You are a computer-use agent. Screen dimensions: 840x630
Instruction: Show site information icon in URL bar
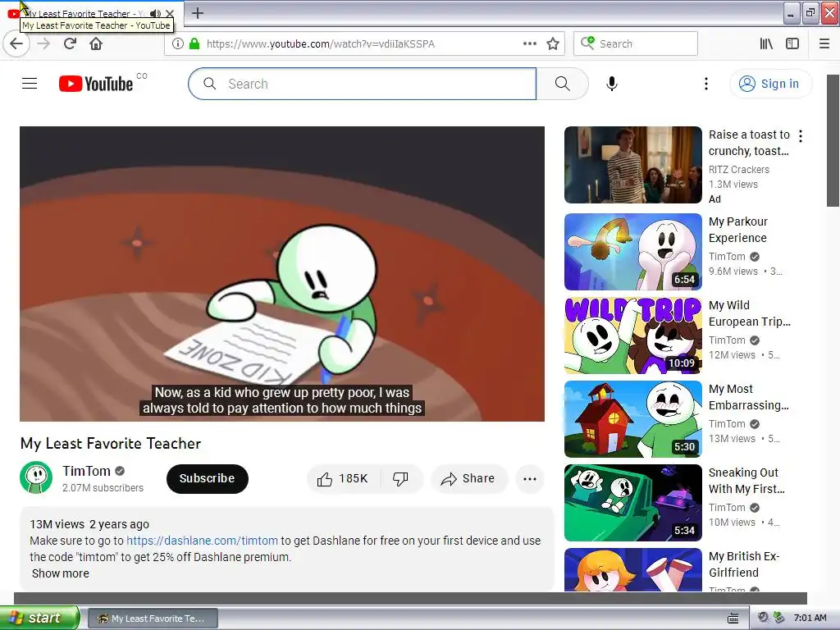tap(178, 44)
